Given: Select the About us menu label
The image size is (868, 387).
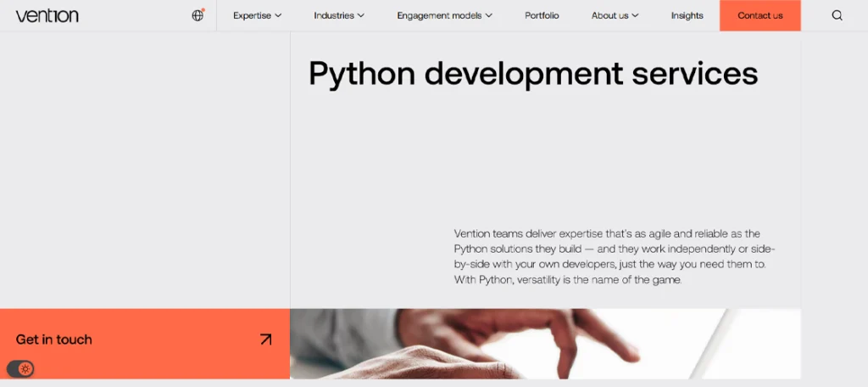Looking at the screenshot, I should point(609,15).
